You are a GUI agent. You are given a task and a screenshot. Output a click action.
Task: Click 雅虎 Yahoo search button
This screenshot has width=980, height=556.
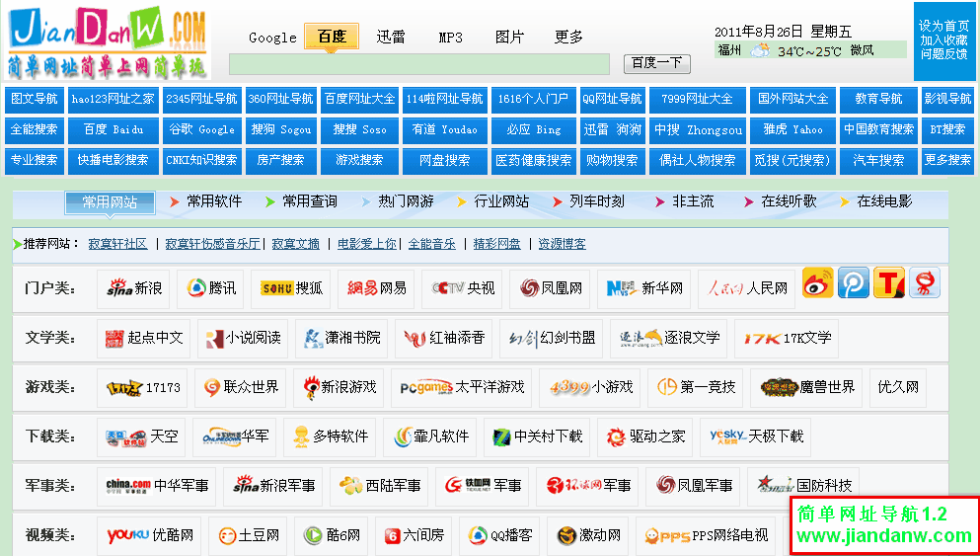coord(792,130)
